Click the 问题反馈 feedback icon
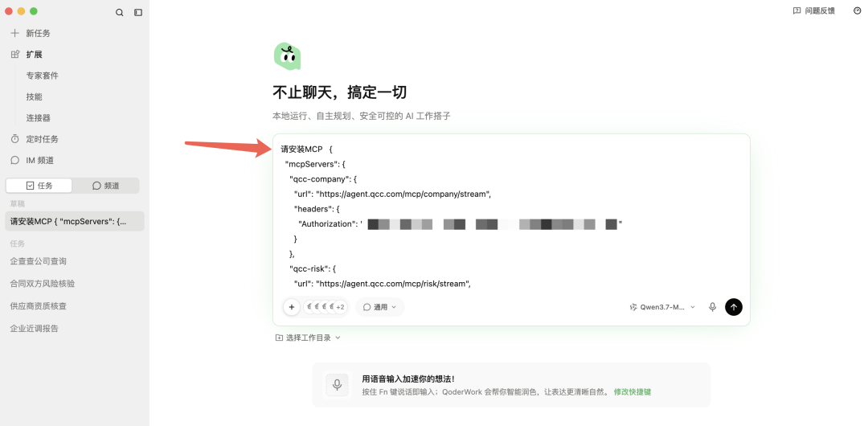868x426 pixels. tap(796, 10)
